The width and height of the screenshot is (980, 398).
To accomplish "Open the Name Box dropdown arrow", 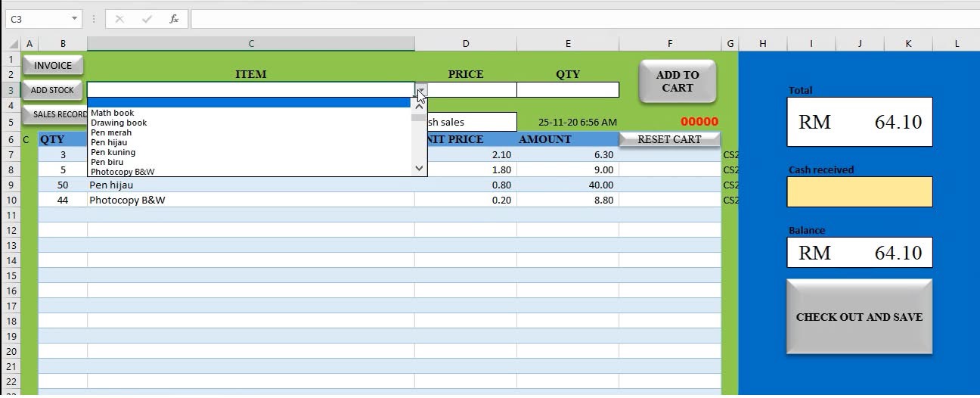I will pyautogui.click(x=74, y=19).
